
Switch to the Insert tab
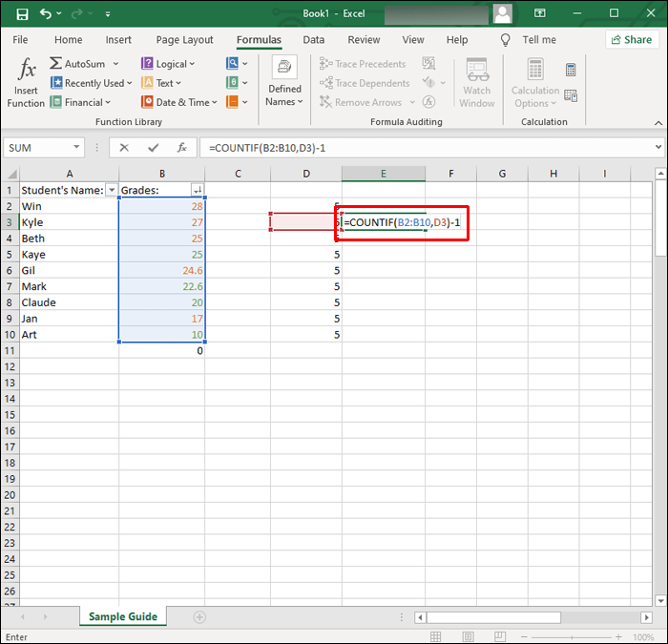click(118, 40)
